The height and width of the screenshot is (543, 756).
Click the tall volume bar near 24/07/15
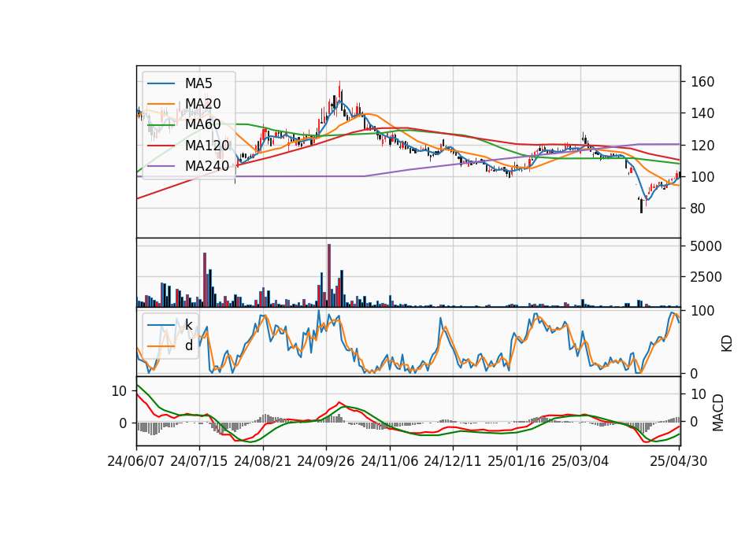pos(205,280)
